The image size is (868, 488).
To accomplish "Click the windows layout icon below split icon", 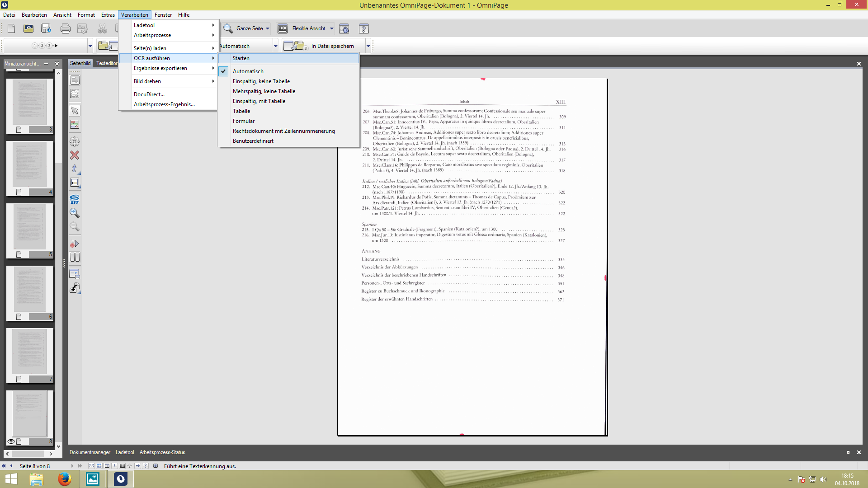I will tap(75, 274).
